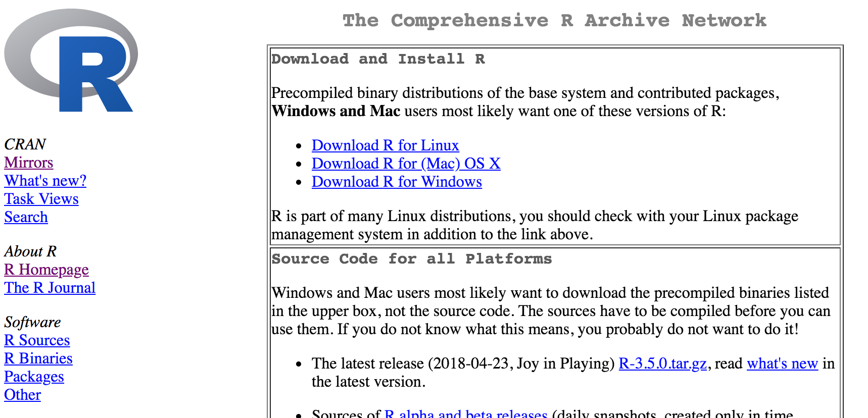Click Download R for (Mac) OS X

(406, 164)
